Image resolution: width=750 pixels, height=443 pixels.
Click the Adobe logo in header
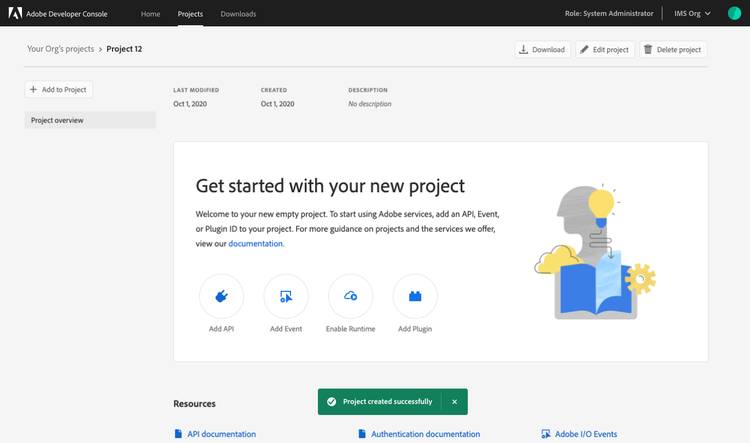(16, 14)
